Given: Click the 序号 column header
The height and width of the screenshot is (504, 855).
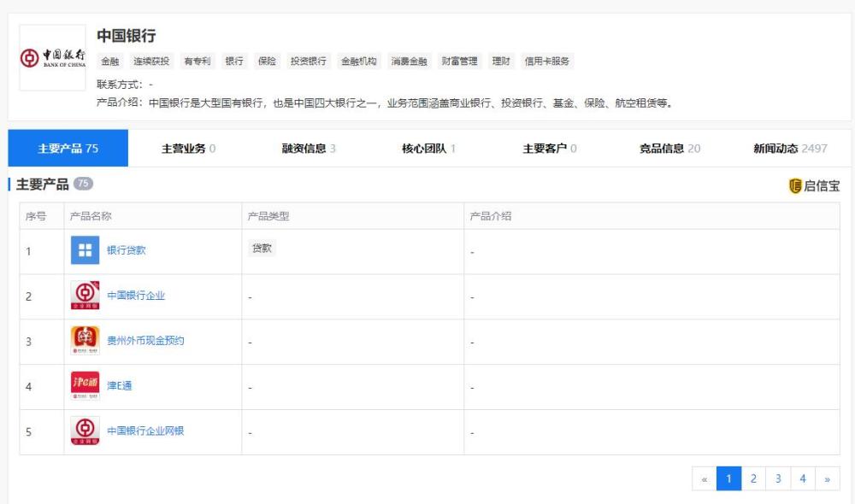Looking at the screenshot, I should (36, 216).
